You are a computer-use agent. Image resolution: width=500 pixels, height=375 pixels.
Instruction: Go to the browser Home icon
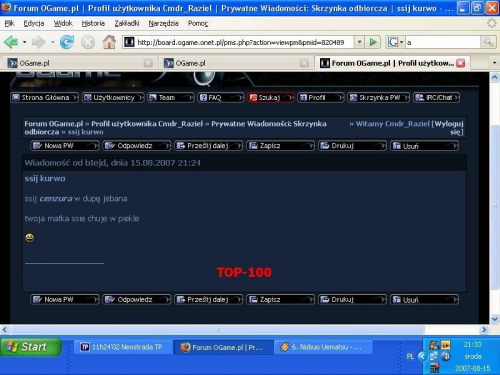tap(109, 42)
